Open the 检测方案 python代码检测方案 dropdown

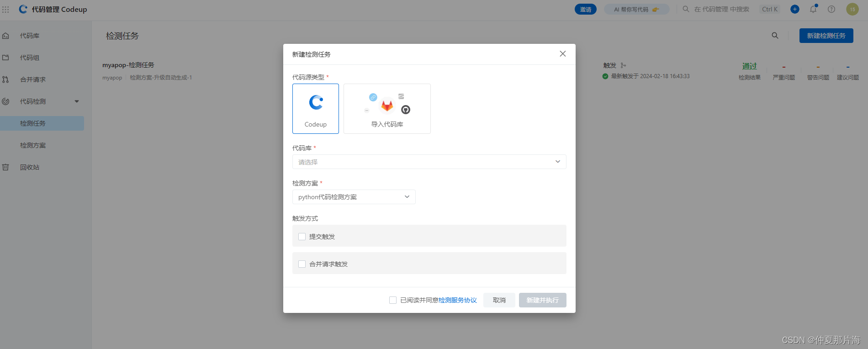(354, 197)
